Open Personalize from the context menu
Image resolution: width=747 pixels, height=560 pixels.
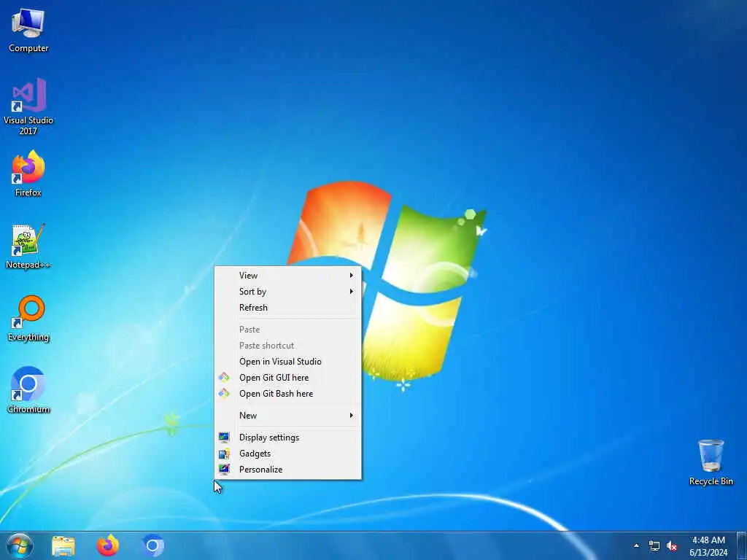287,470
